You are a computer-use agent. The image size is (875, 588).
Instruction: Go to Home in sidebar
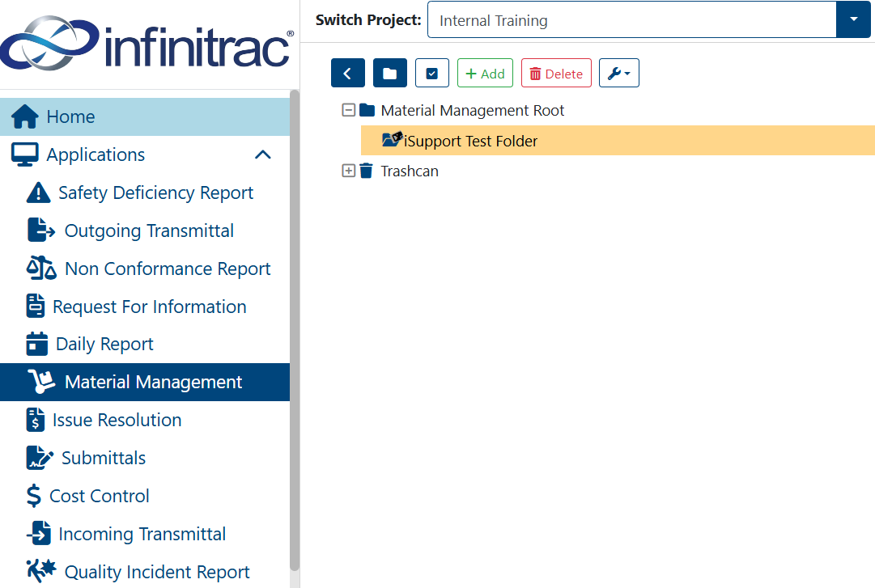(x=145, y=117)
